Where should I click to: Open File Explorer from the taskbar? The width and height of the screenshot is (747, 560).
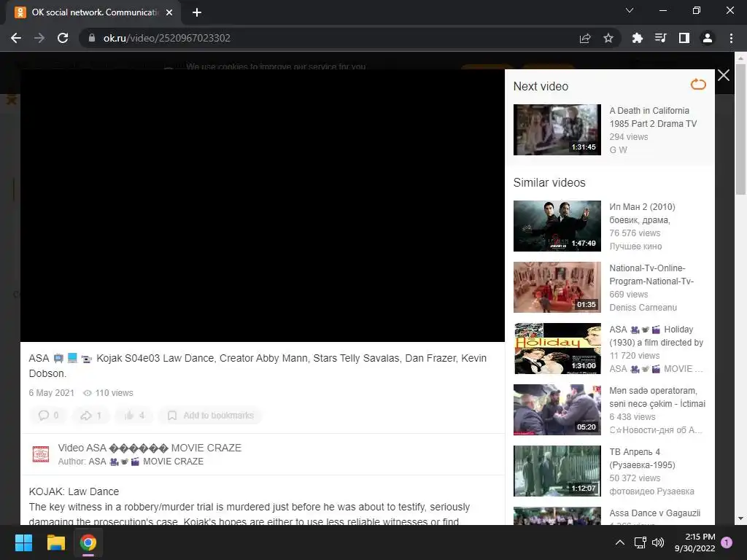(55, 542)
